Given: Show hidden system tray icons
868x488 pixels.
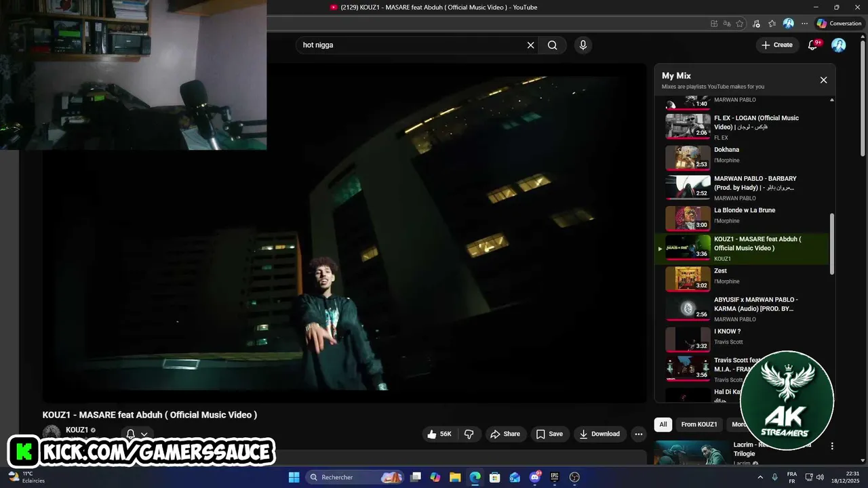Looking at the screenshot, I should 760,477.
